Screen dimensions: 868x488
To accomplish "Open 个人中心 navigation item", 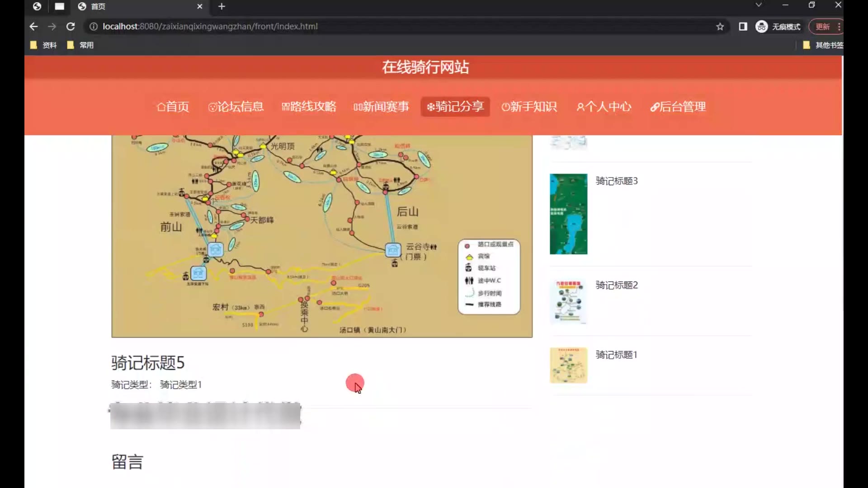I will pyautogui.click(x=604, y=107).
